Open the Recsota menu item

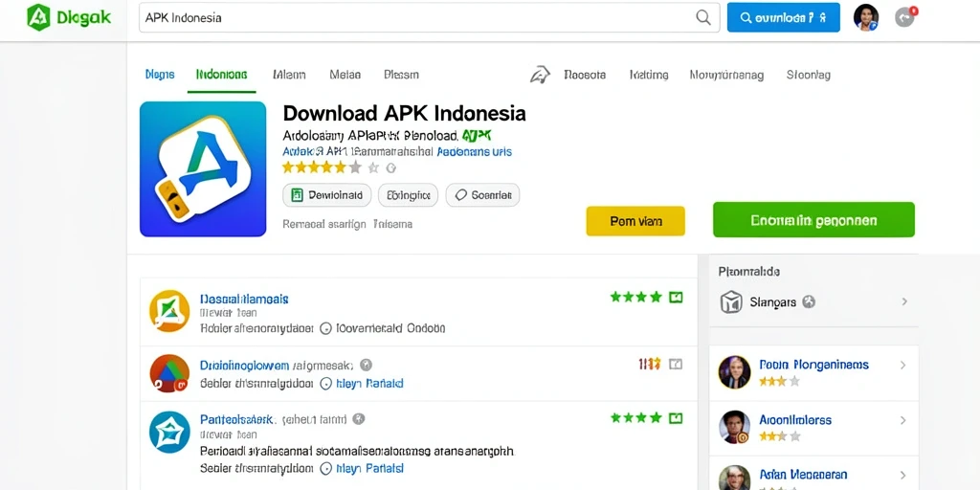[x=585, y=75]
